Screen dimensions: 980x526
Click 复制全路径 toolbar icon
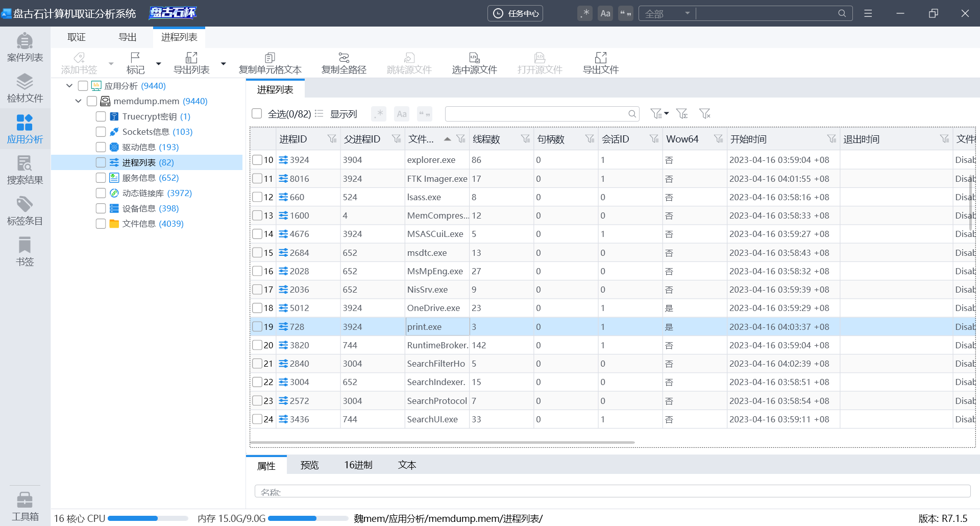point(344,63)
